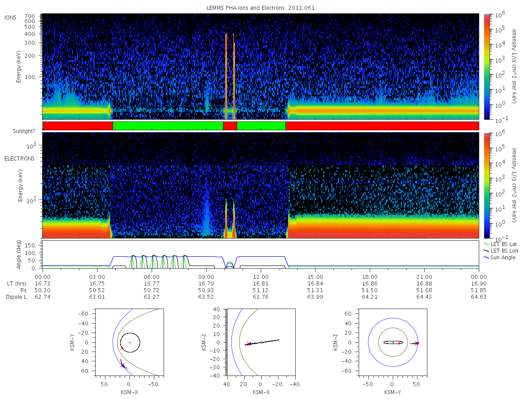
Task: Click the Rs value '51.12'
Action: coord(261,289)
